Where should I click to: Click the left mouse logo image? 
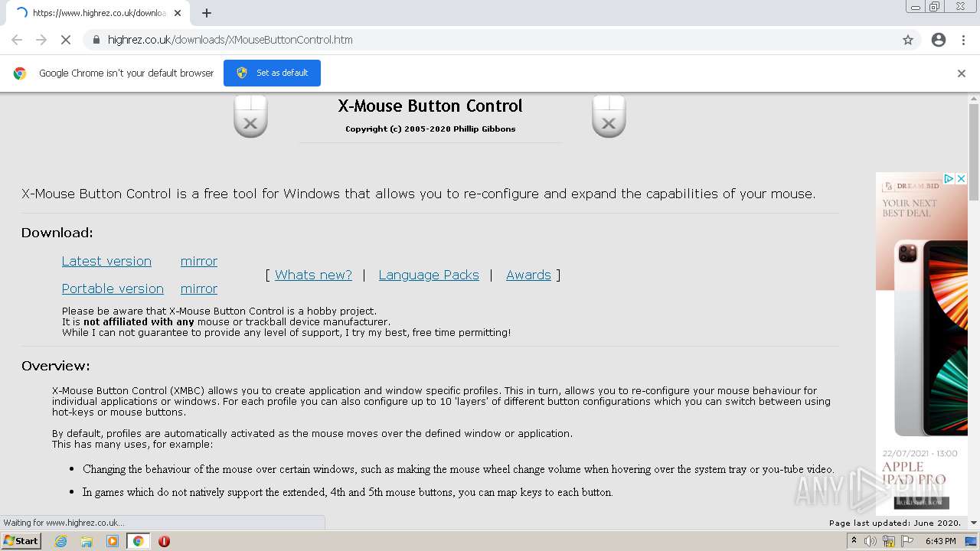click(250, 116)
